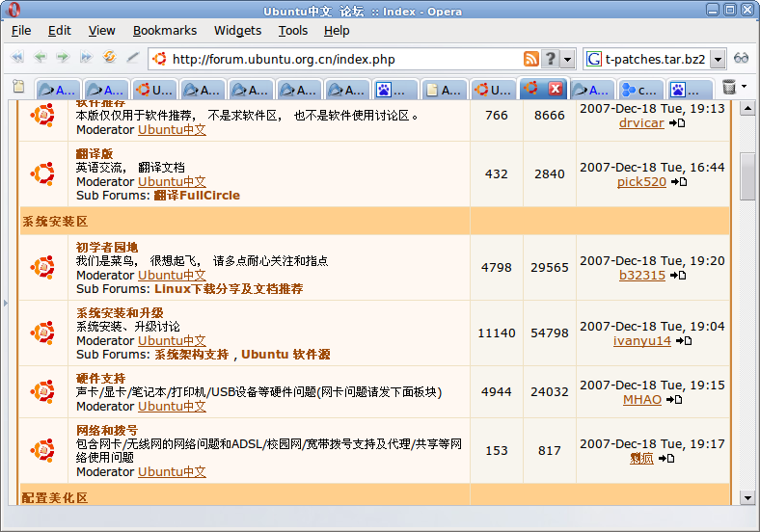Image resolution: width=760 pixels, height=532 pixels.
Task: Click the 配置美化区 category header
Action: (55, 498)
